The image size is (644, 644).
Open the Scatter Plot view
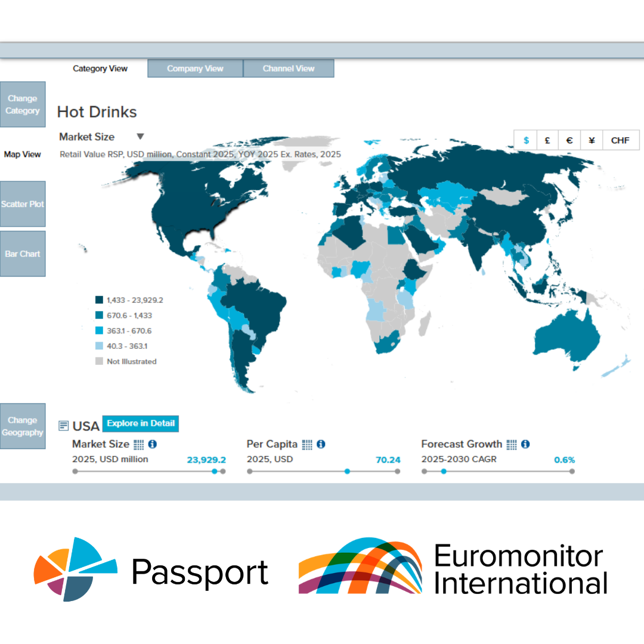(x=23, y=204)
